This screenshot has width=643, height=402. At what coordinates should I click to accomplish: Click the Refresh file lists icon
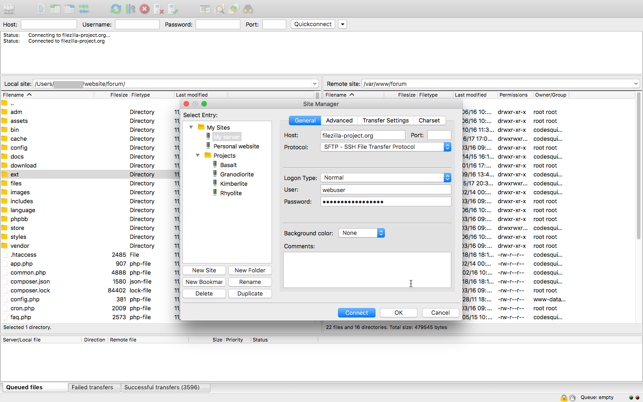tap(116, 9)
